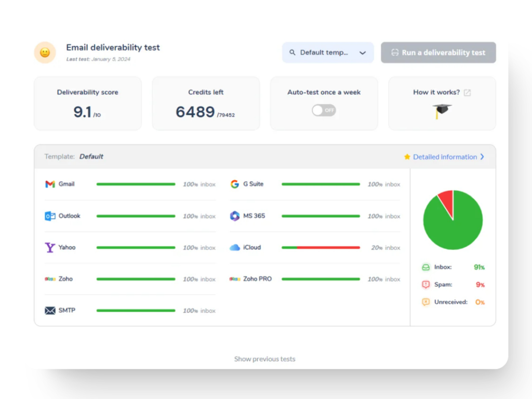This screenshot has height=399, width=532.
Task: Click the iCloud cloud icon
Action: pos(234,247)
